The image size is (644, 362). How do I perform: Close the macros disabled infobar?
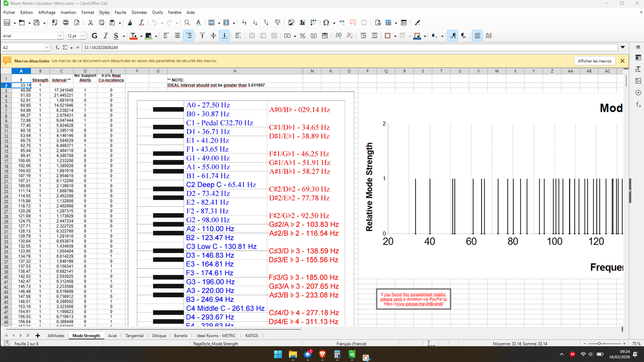click(622, 61)
